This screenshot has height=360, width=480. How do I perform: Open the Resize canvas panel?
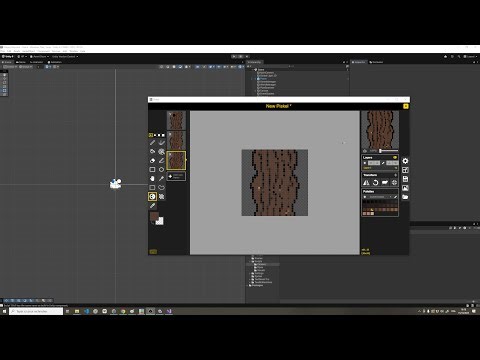tap(405, 170)
